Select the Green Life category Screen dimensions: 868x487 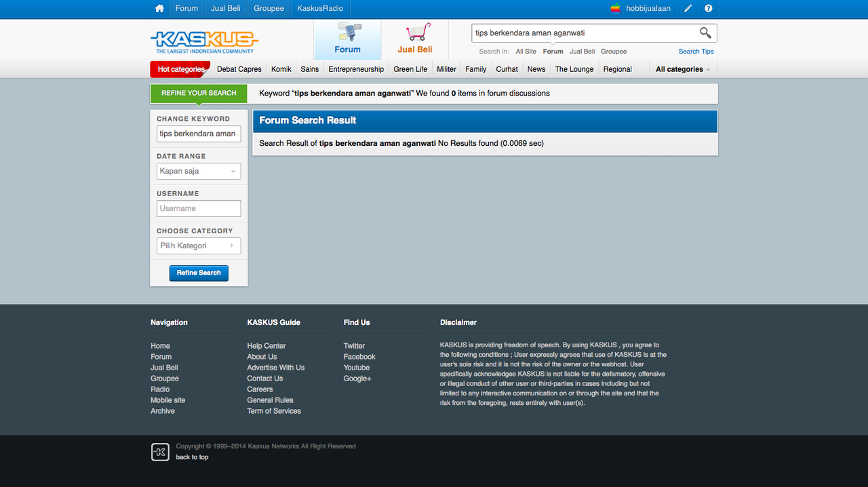[410, 69]
